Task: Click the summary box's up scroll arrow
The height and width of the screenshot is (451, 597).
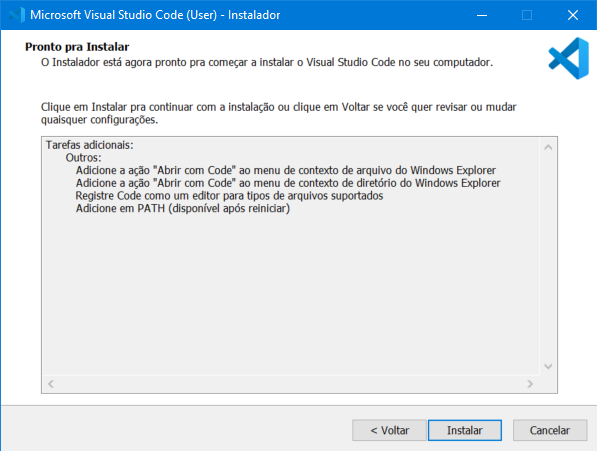Action: (548, 147)
